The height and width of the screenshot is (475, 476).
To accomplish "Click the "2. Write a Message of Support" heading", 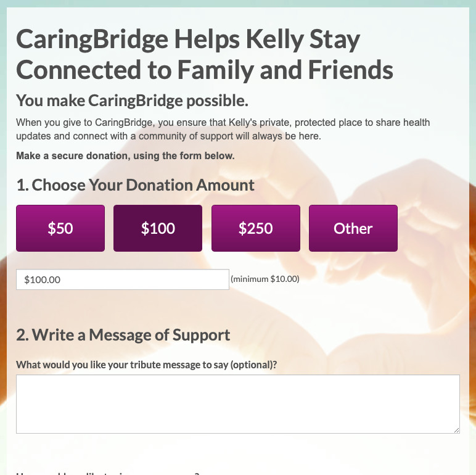I will (123, 335).
